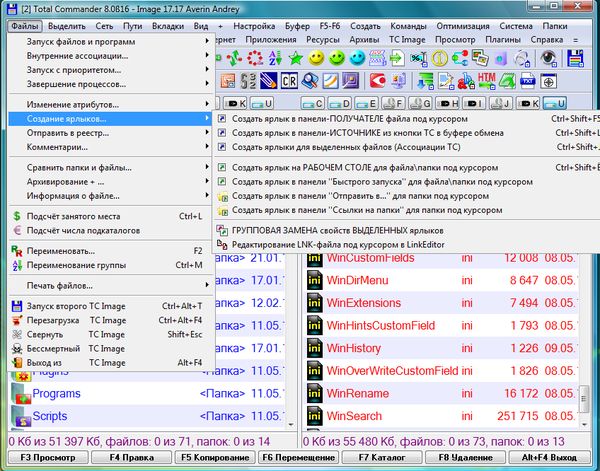Screen dimensions: 600x471
Task: Click the F6 Перемещение button
Action: click(x=298, y=458)
